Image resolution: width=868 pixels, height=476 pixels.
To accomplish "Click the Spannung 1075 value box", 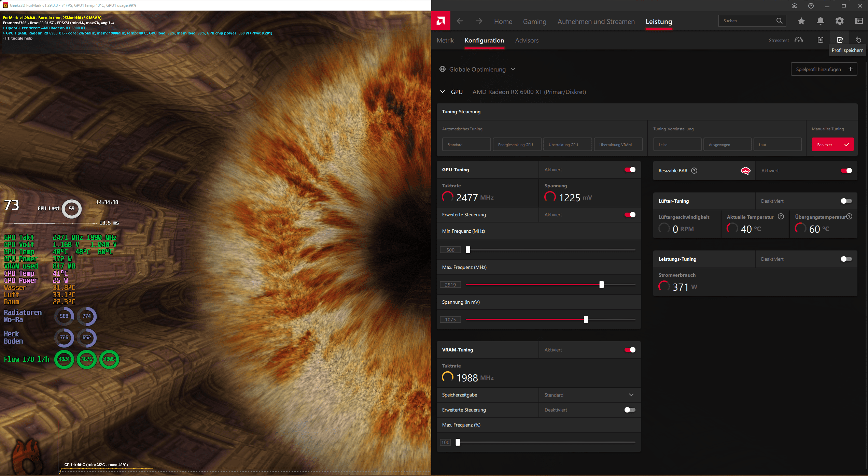I will (450, 319).
